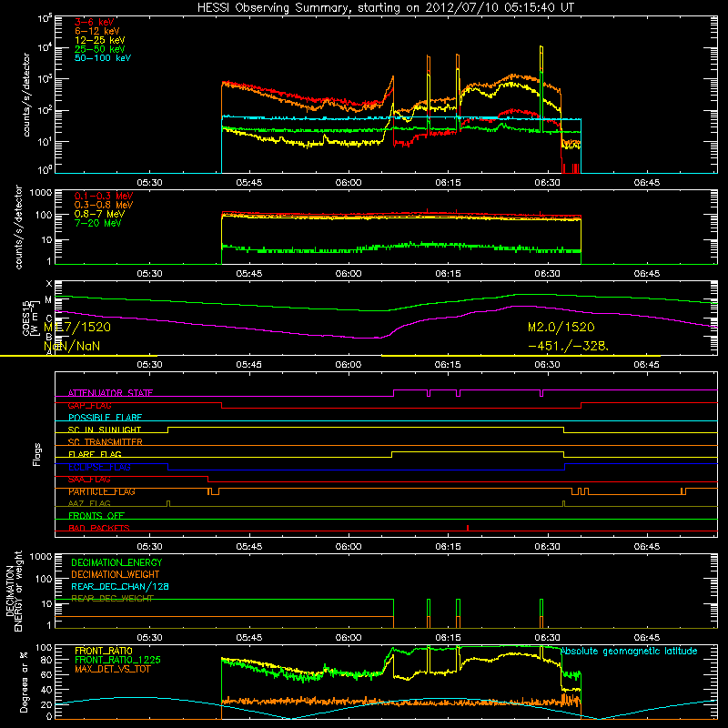
Task: Select the 3-6 keV legend label
Action: tap(94, 22)
